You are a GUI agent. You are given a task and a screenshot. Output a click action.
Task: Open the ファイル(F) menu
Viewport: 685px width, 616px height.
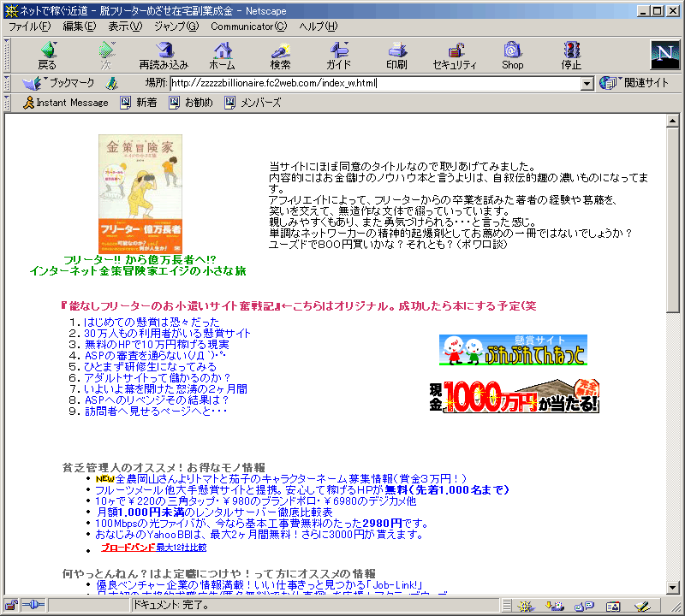tap(30, 27)
